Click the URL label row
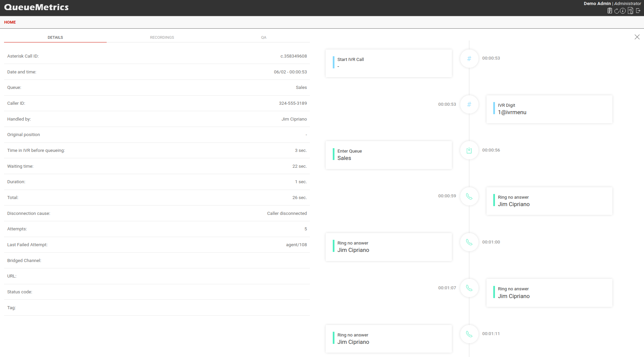Screen dimensions: 644x357 [x=157, y=276]
